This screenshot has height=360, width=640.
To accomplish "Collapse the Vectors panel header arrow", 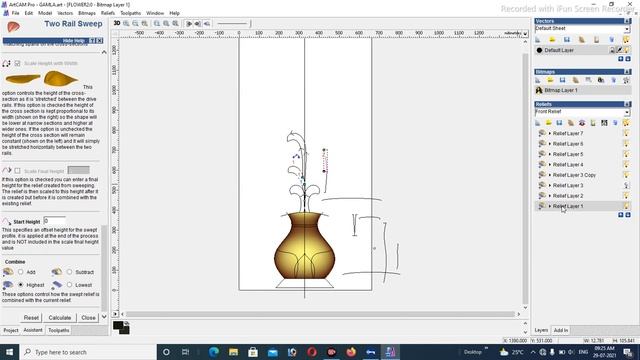I will coord(627,21).
